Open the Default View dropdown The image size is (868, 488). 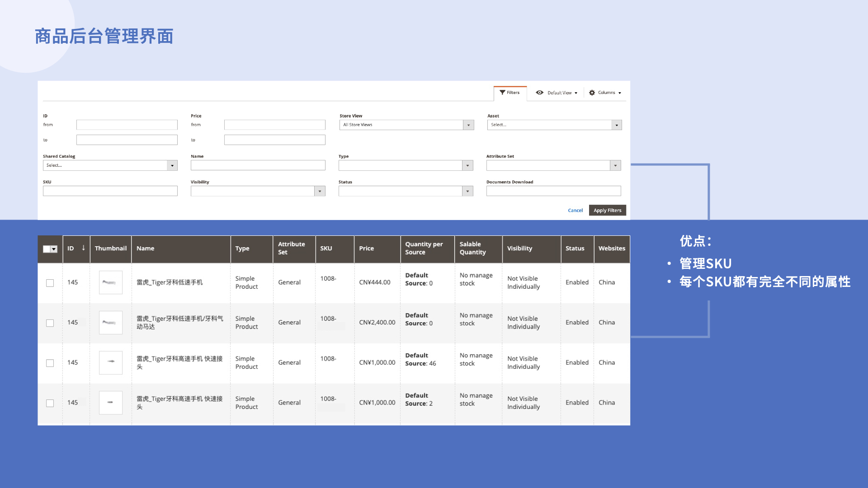click(557, 93)
